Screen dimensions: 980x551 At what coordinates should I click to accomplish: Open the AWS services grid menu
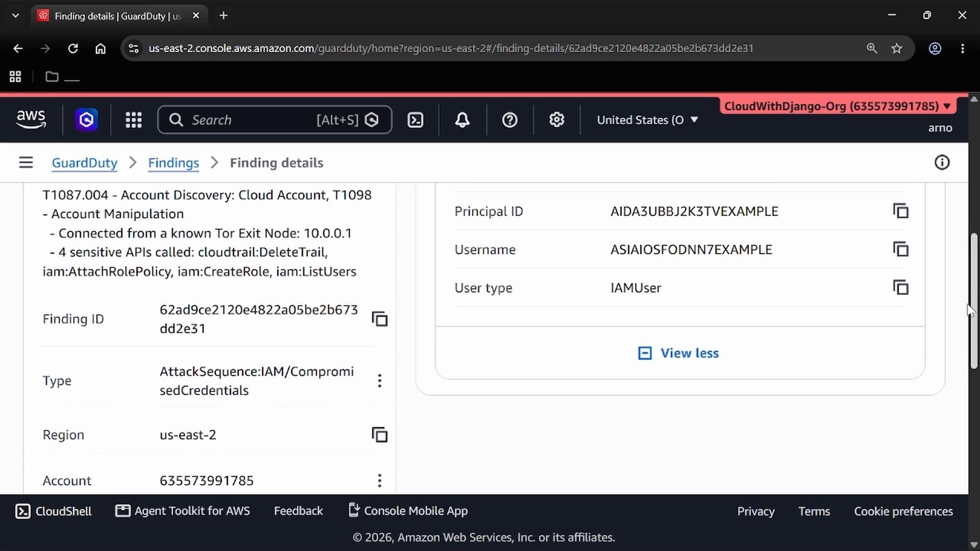[134, 120]
